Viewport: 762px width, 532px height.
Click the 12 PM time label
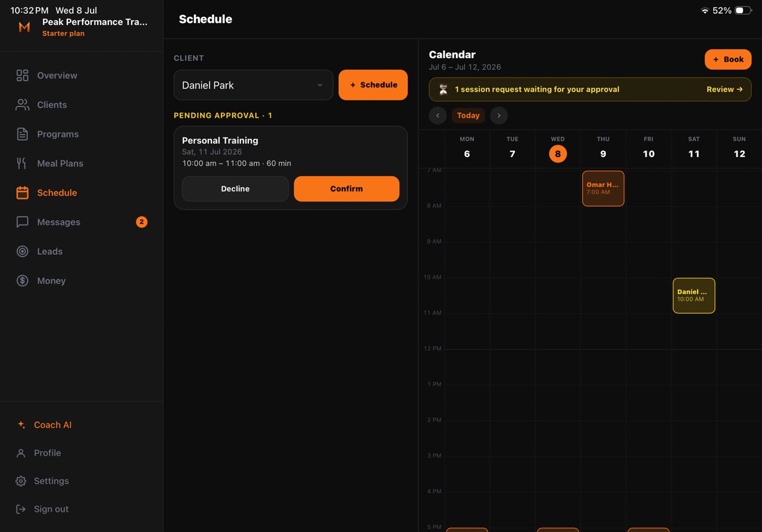click(x=433, y=349)
